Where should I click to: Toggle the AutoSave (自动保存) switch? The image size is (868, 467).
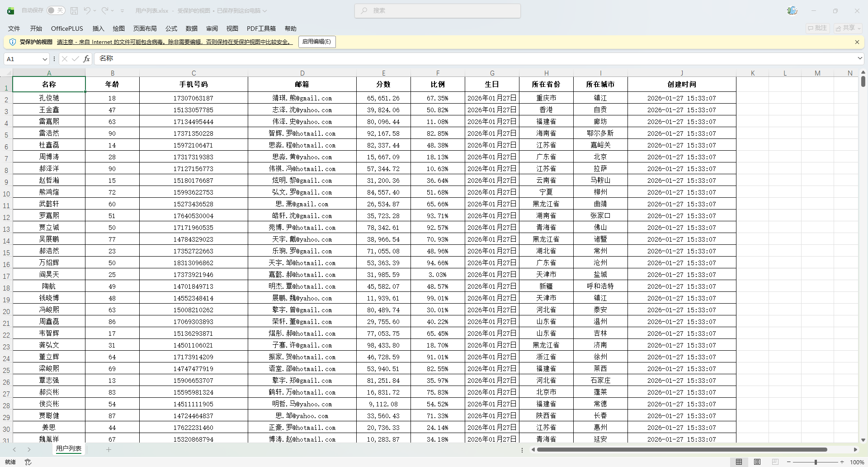click(56, 10)
